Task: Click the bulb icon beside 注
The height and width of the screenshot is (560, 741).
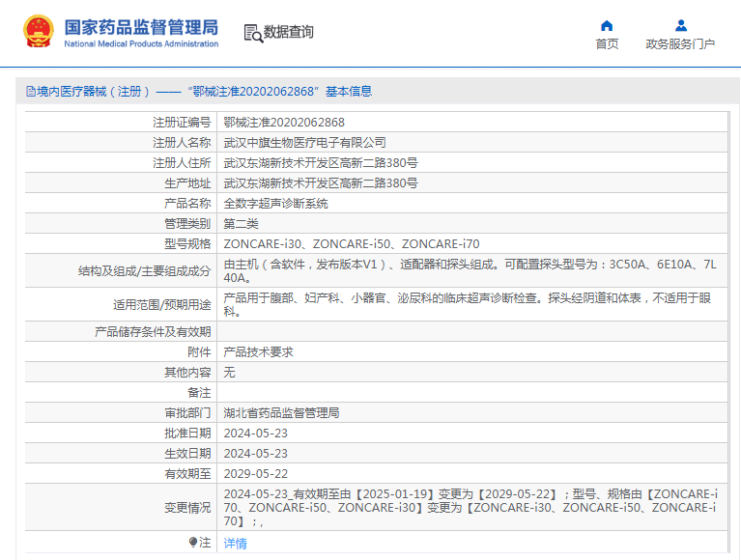Action: click(x=193, y=543)
